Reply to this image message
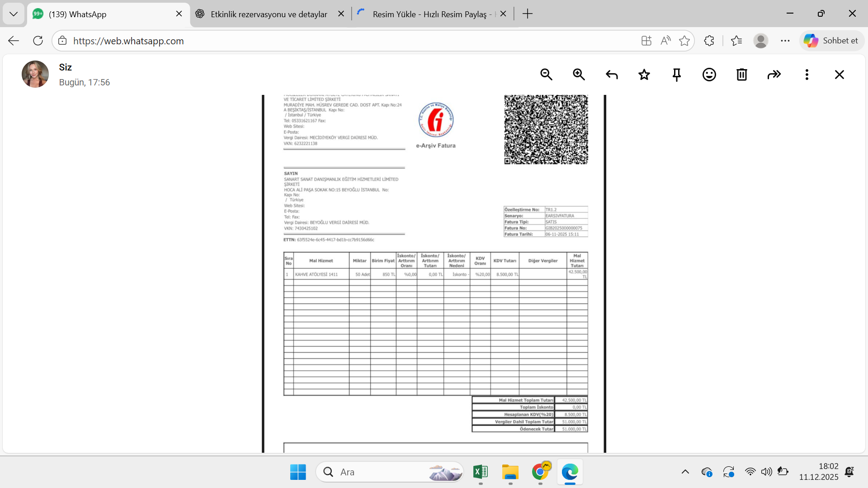868x488 pixels. pyautogui.click(x=612, y=75)
